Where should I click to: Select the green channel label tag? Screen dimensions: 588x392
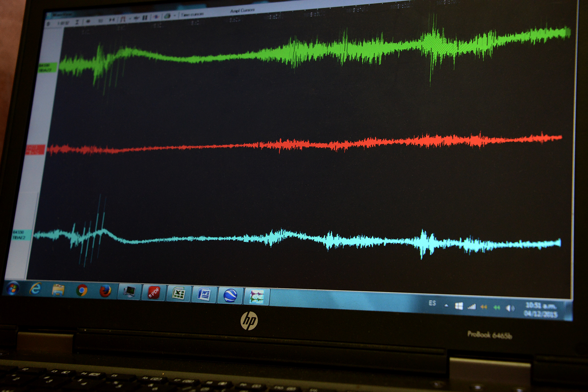tap(48, 67)
